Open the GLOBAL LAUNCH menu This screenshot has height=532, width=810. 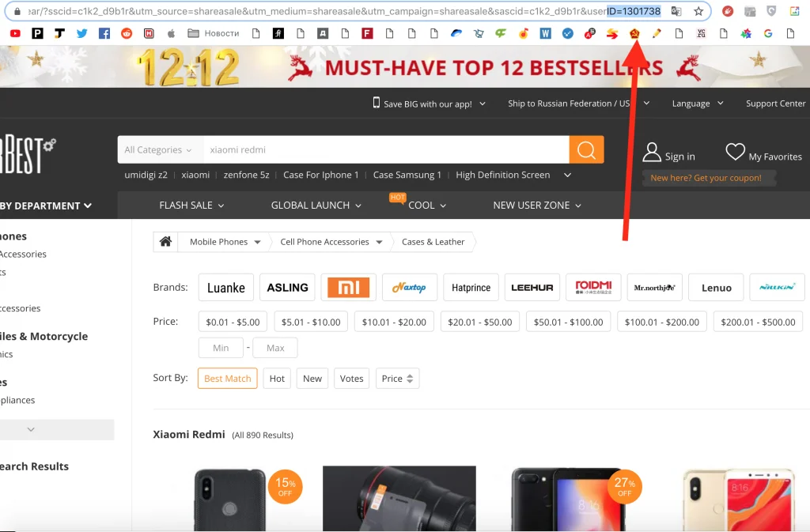point(316,206)
